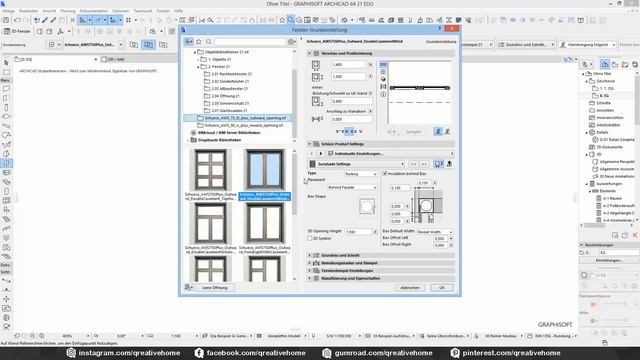Image resolution: width=640 pixels, height=360 pixels.
Task: Click Einstellungen button in navigator panel
Action: 609,260
